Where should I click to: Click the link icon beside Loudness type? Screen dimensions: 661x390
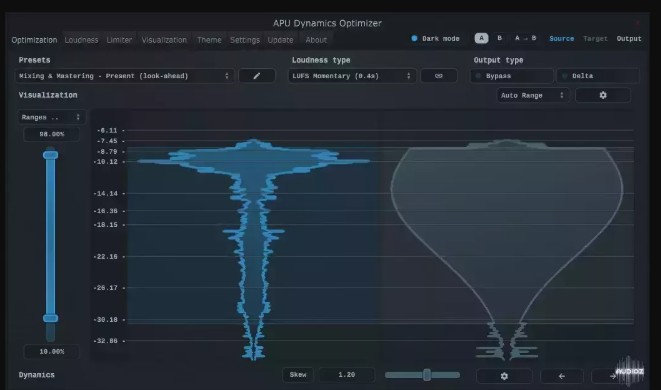coord(438,76)
